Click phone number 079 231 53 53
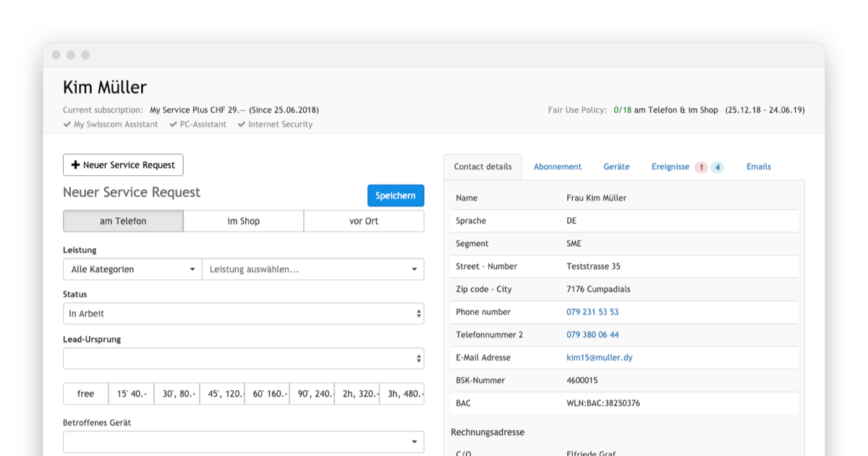868x456 pixels. 592,312
